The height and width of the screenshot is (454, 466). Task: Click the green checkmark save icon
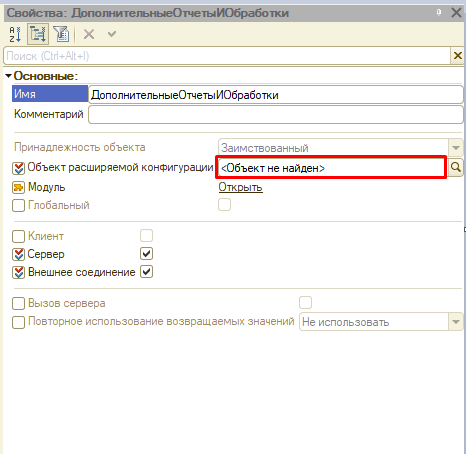(x=112, y=34)
